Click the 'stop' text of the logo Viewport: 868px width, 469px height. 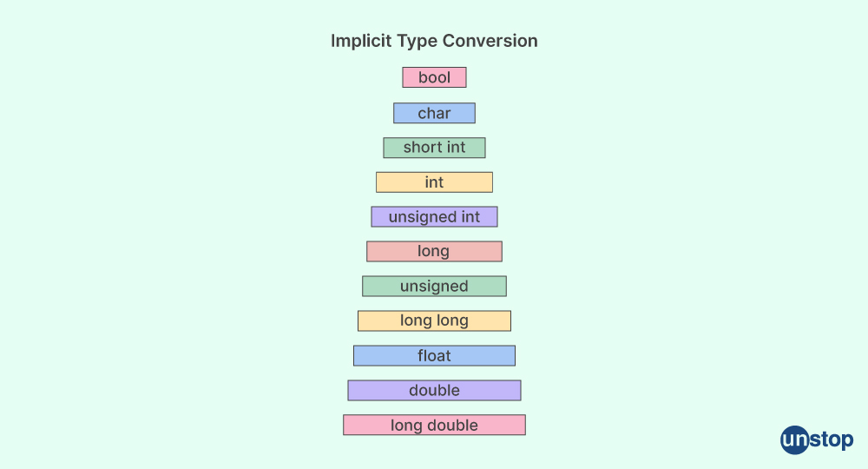pos(832,440)
